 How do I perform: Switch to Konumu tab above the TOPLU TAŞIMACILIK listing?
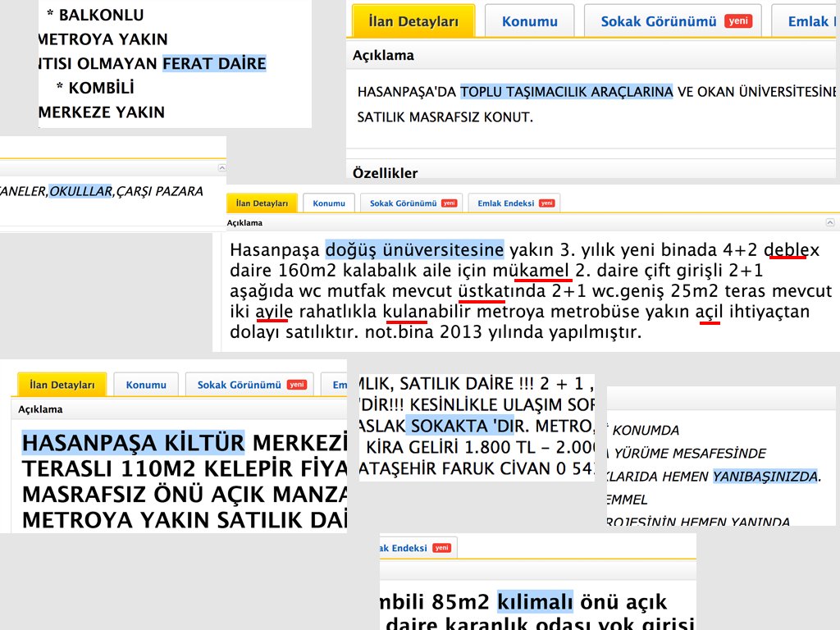529,21
